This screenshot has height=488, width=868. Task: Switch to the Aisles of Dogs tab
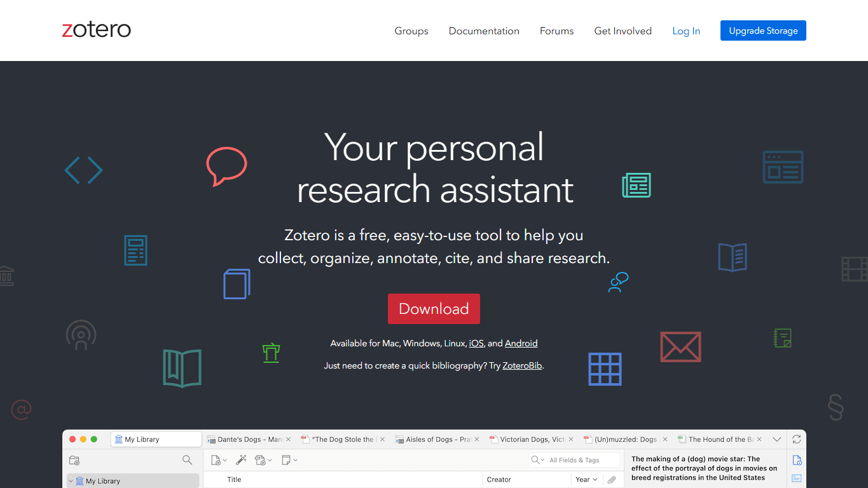(x=436, y=439)
